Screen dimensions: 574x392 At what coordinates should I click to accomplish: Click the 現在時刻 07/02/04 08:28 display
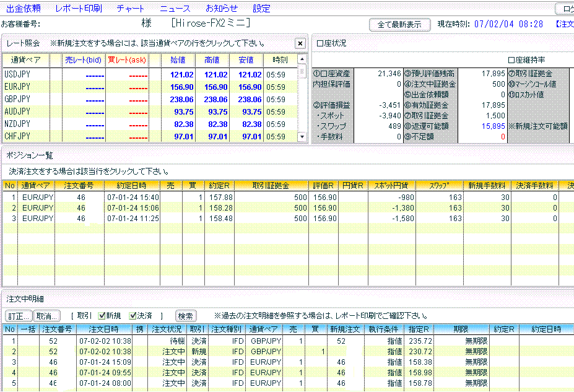pos(490,24)
